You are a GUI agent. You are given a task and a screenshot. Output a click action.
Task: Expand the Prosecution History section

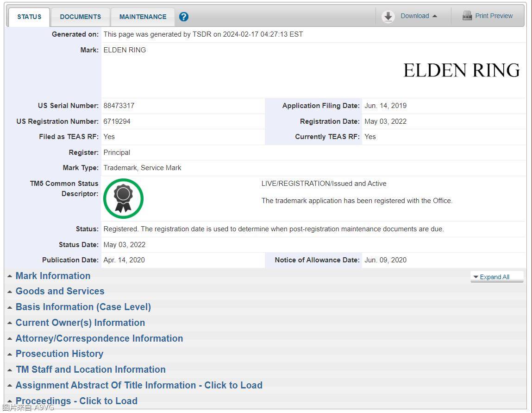pos(59,354)
